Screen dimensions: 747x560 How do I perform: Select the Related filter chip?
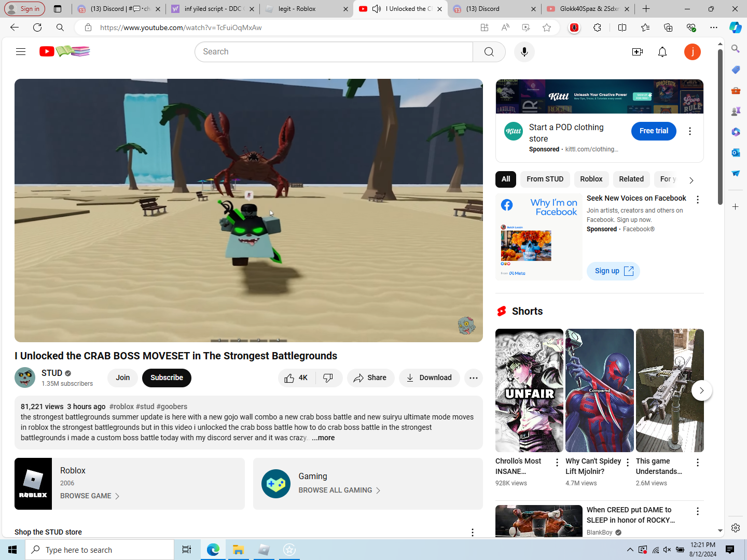631,179
